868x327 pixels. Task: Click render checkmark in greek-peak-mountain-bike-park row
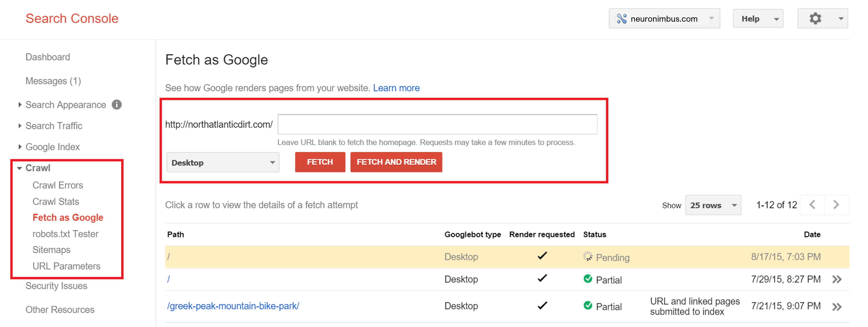[542, 305]
